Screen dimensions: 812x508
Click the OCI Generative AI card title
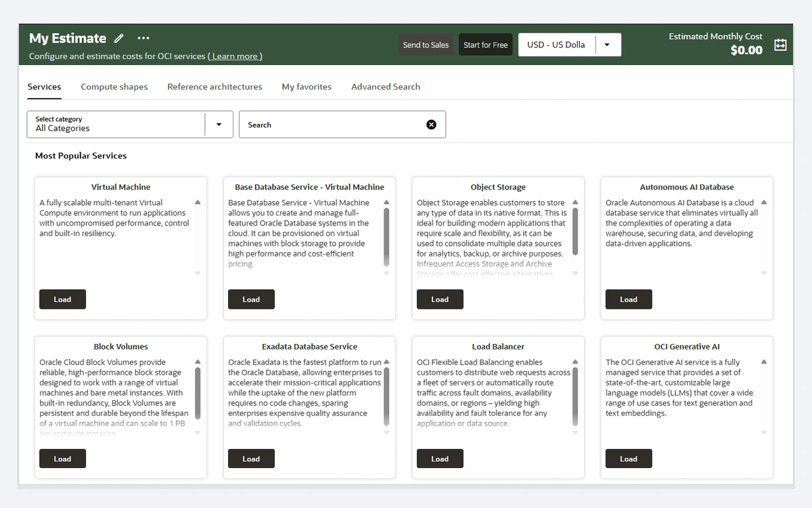click(x=687, y=347)
